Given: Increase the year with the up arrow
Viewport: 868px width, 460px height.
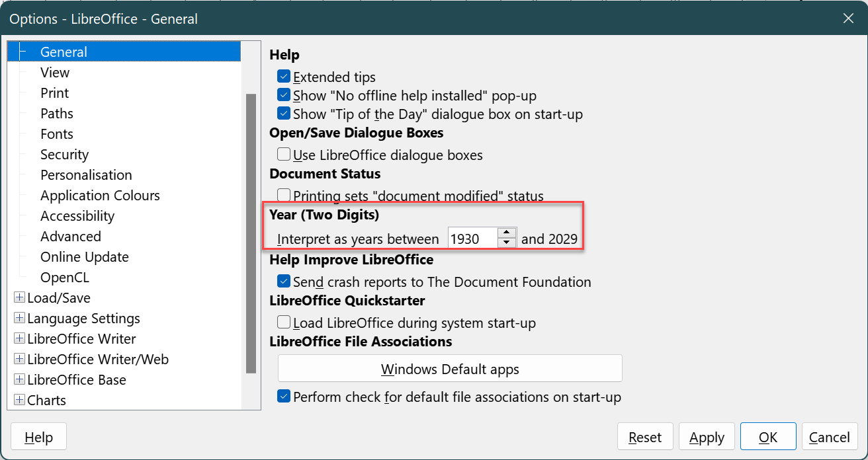Looking at the screenshot, I should 507,233.
